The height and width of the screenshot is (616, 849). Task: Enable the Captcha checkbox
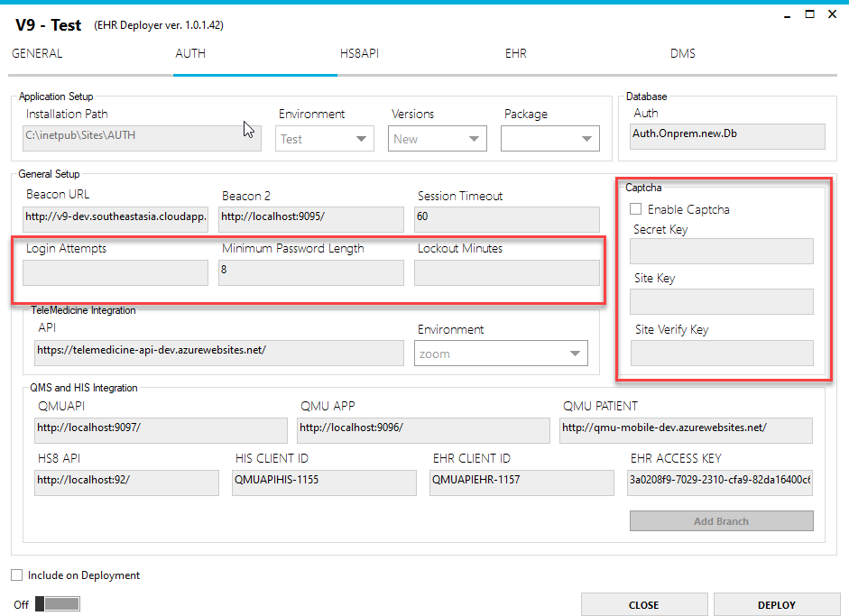click(638, 209)
